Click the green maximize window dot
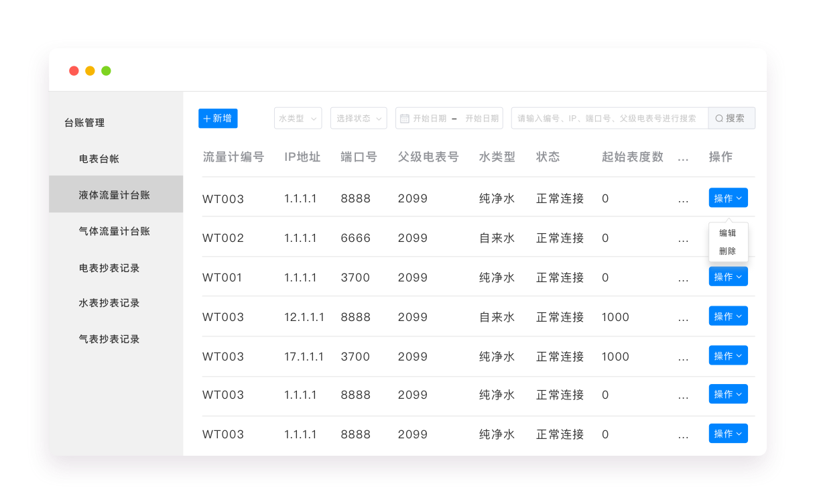 click(x=106, y=71)
